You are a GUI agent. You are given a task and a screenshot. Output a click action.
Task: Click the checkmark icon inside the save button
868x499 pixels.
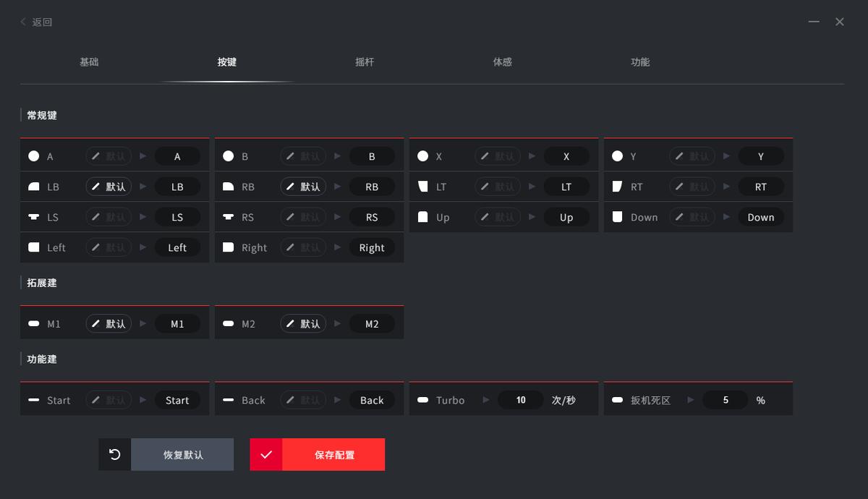(x=266, y=454)
